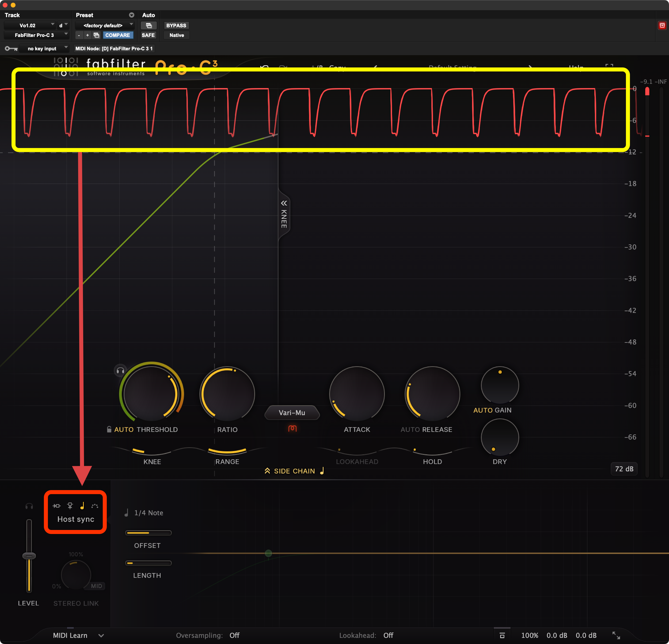Click the threshold audition headphones icon
Image resolution: width=669 pixels, height=644 pixels.
click(x=120, y=371)
